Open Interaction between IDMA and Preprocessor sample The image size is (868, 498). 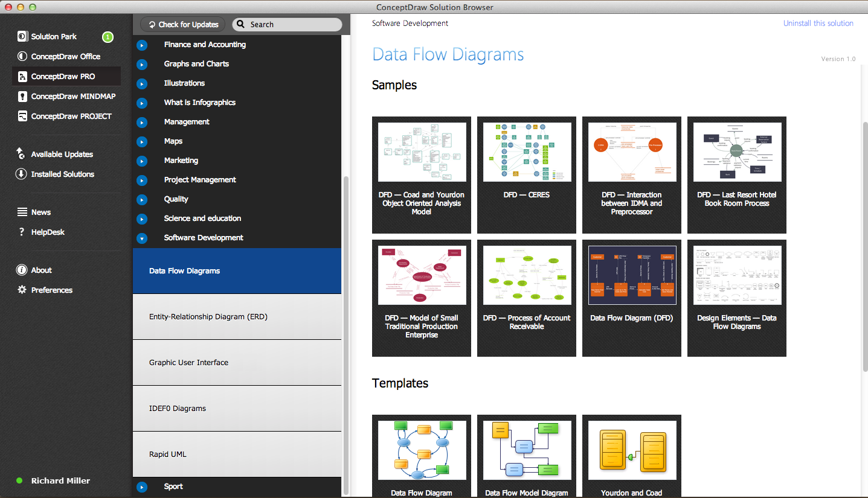coord(632,175)
